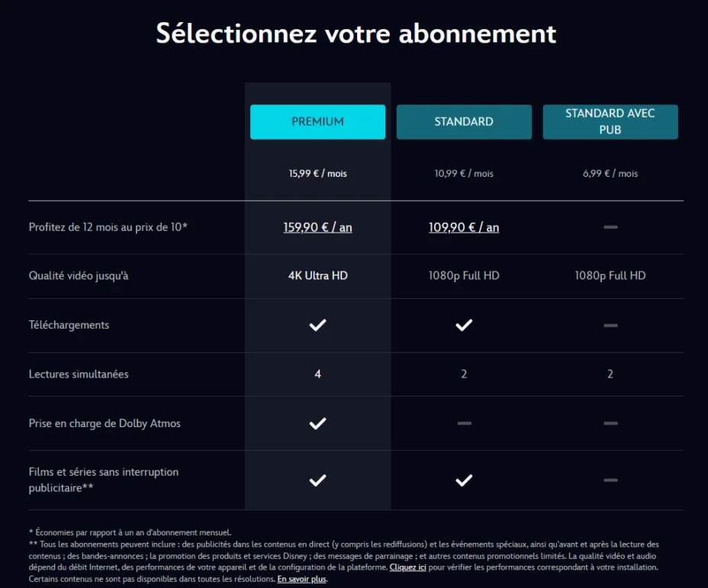This screenshot has width=708, height=588.
Task: Click the 4K Ultra HD quality text
Action: [317, 275]
